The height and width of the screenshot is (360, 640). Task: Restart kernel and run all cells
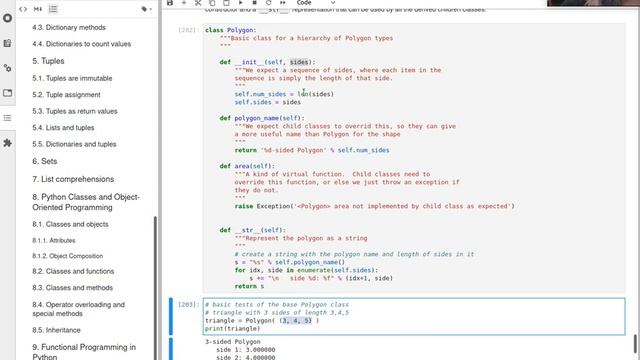coord(282,3)
